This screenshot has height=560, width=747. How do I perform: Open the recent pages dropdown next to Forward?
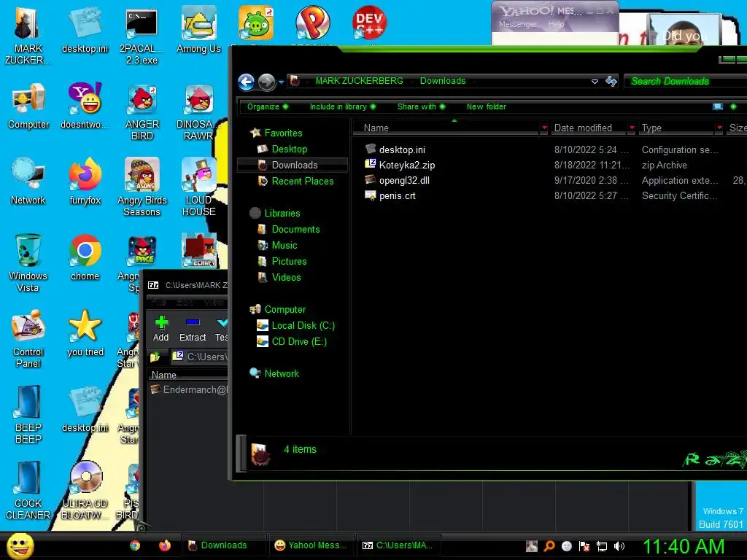point(281,82)
